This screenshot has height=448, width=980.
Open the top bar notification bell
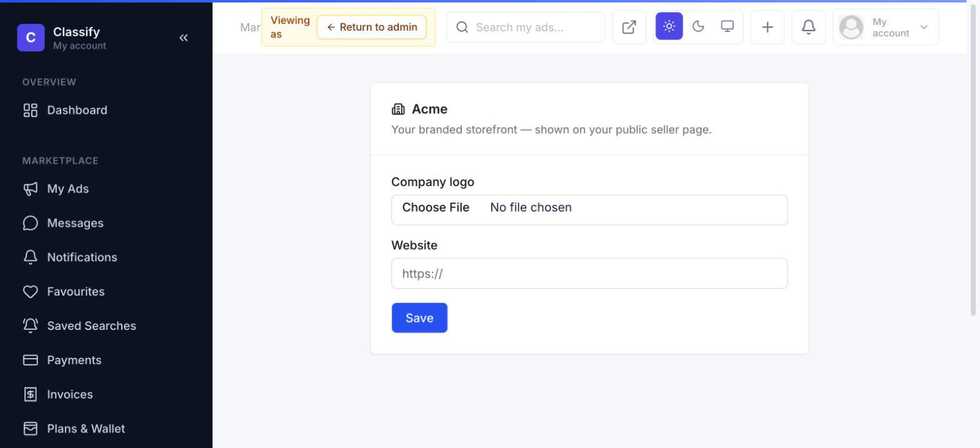[809, 27]
